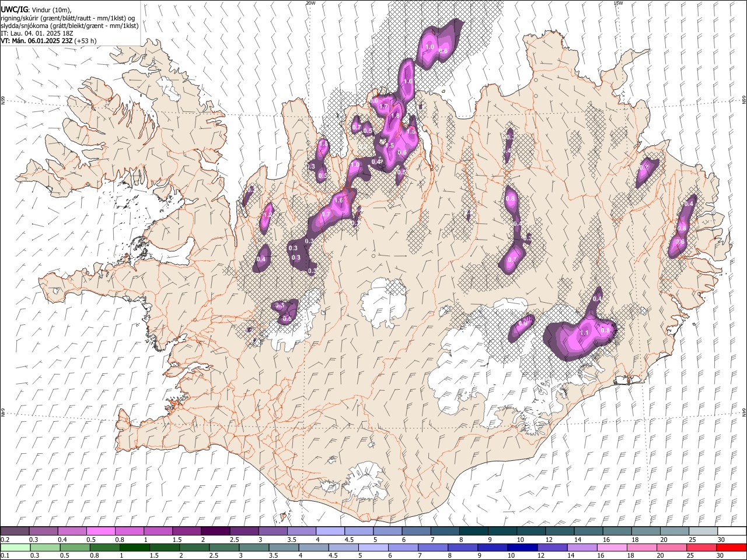Pick the mauve 0.2 snow legend swatch
This screenshot has width=747, height=560.
(x=15, y=531)
